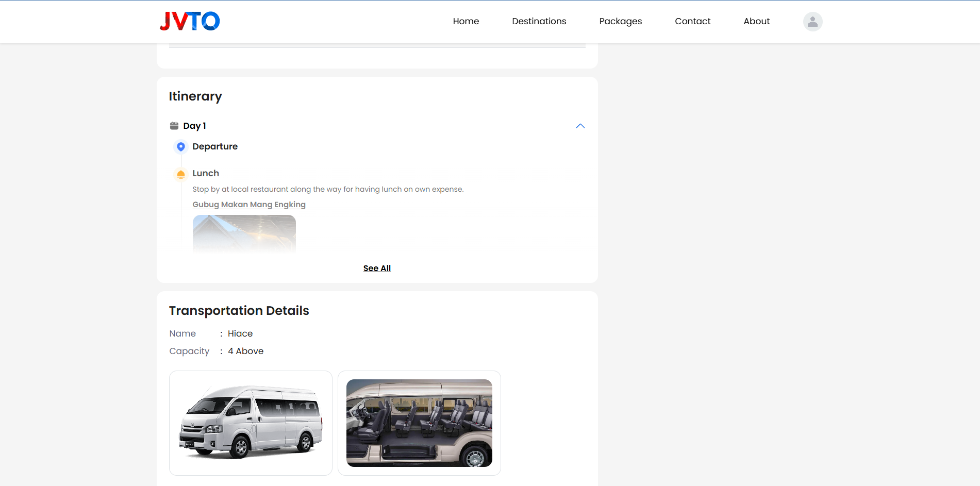This screenshot has height=486, width=980.
Task: Click the Lunch itinerary step title
Action: (x=206, y=173)
